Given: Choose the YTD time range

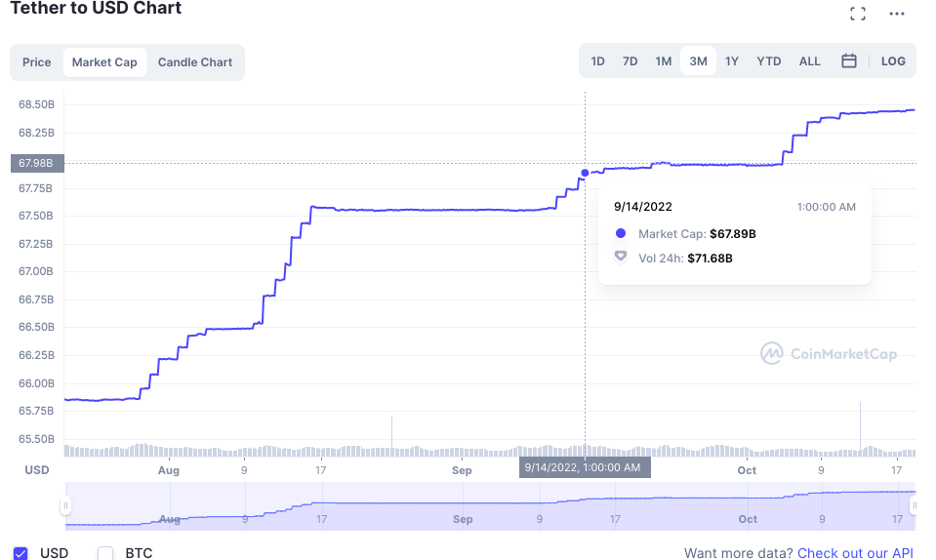Looking at the screenshot, I should point(769,60).
